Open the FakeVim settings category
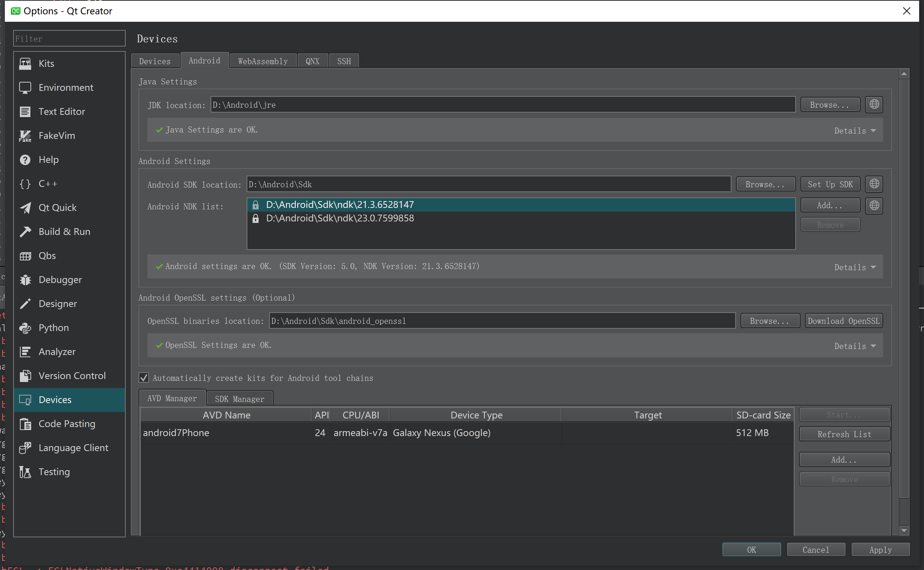The height and width of the screenshot is (570, 924). [69, 135]
